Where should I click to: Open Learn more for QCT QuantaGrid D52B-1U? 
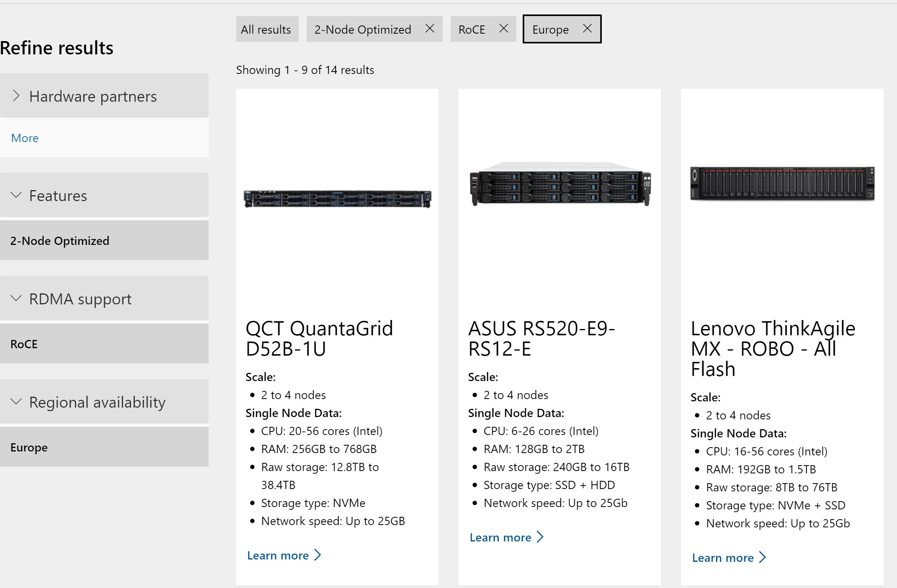click(284, 555)
